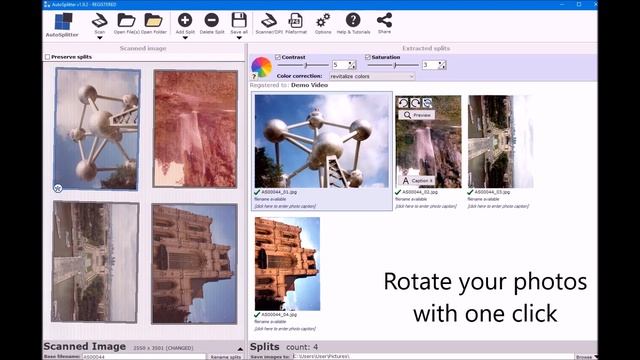This screenshot has width=640, height=360.
Task: Click the Share icon
Action: (384, 20)
